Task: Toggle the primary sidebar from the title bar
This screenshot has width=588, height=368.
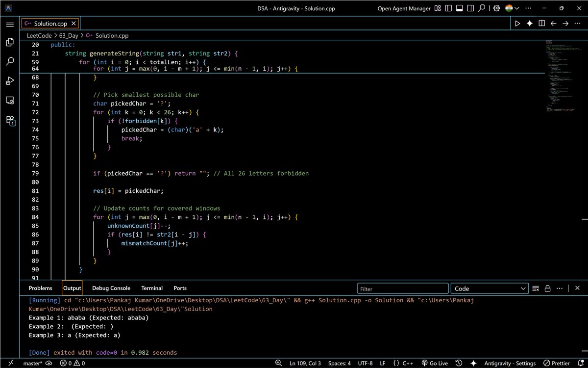Action: [x=448, y=8]
